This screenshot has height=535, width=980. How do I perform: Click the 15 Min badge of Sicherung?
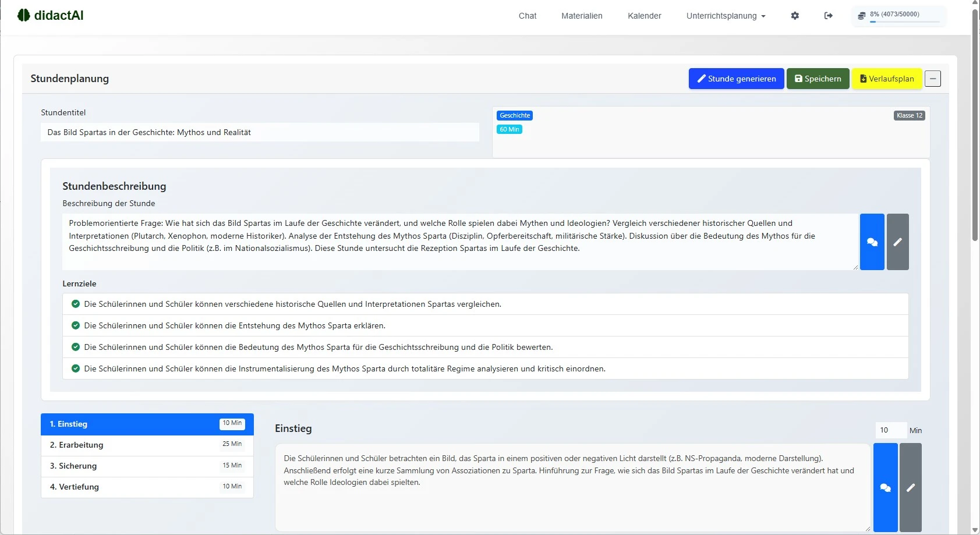(x=232, y=466)
